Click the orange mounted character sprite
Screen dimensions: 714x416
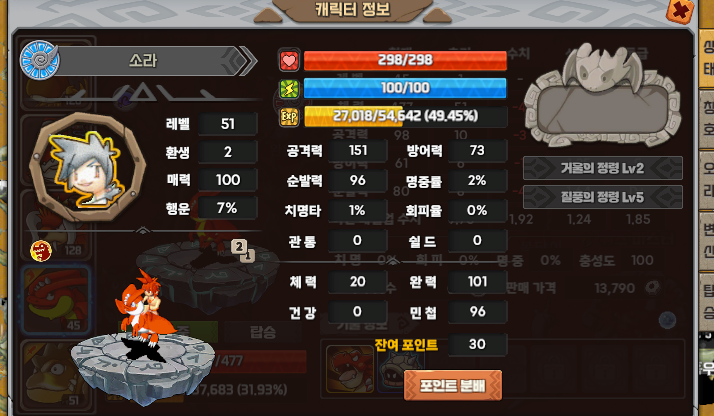(x=143, y=314)
